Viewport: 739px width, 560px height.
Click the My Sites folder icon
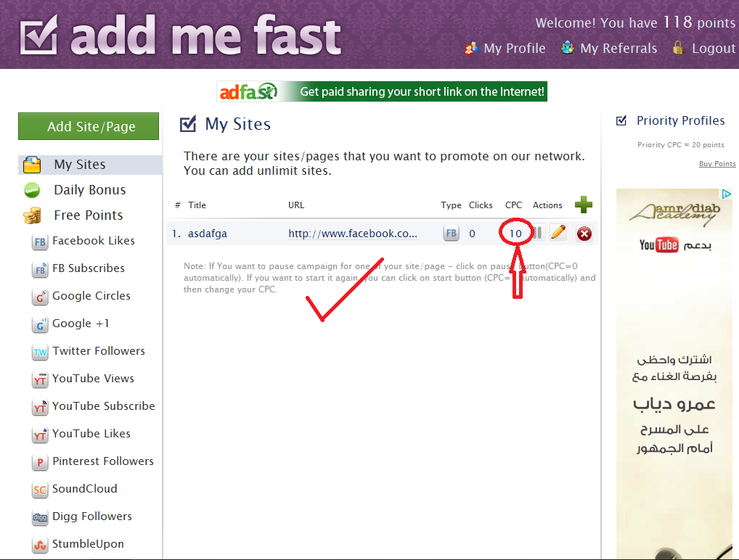point(32,165)
